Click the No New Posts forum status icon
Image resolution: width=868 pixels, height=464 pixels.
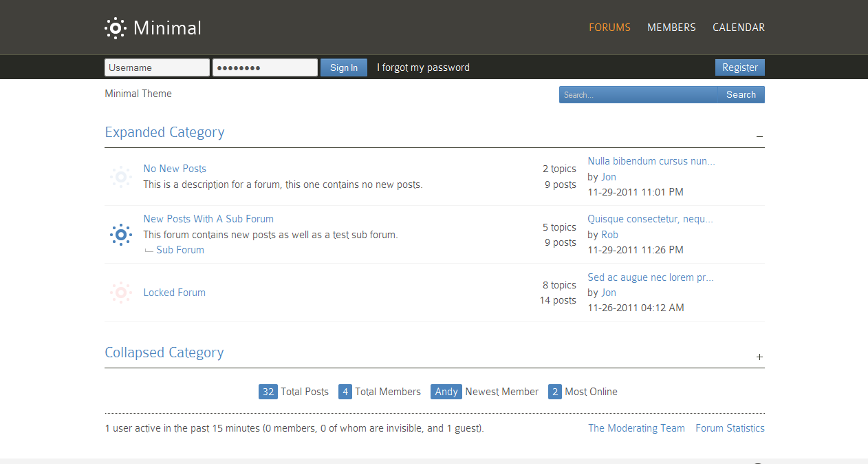121,177
